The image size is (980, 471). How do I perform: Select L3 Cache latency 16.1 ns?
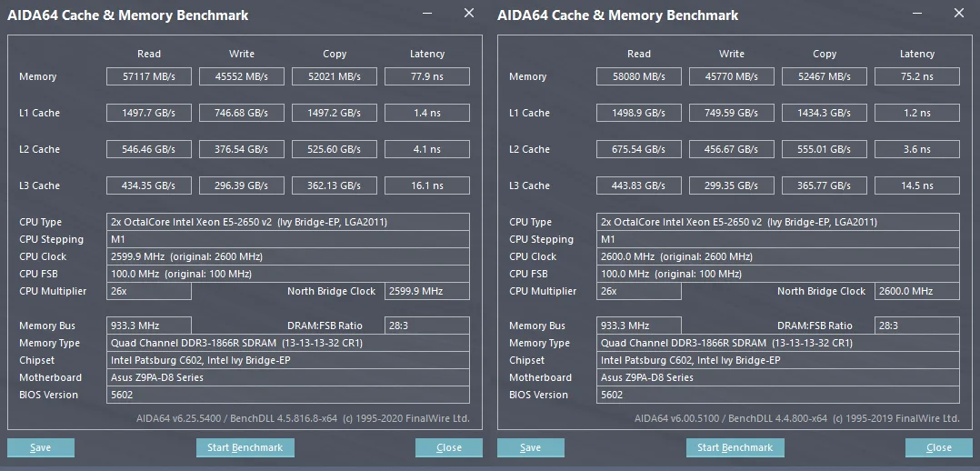(x=427, y=185)
